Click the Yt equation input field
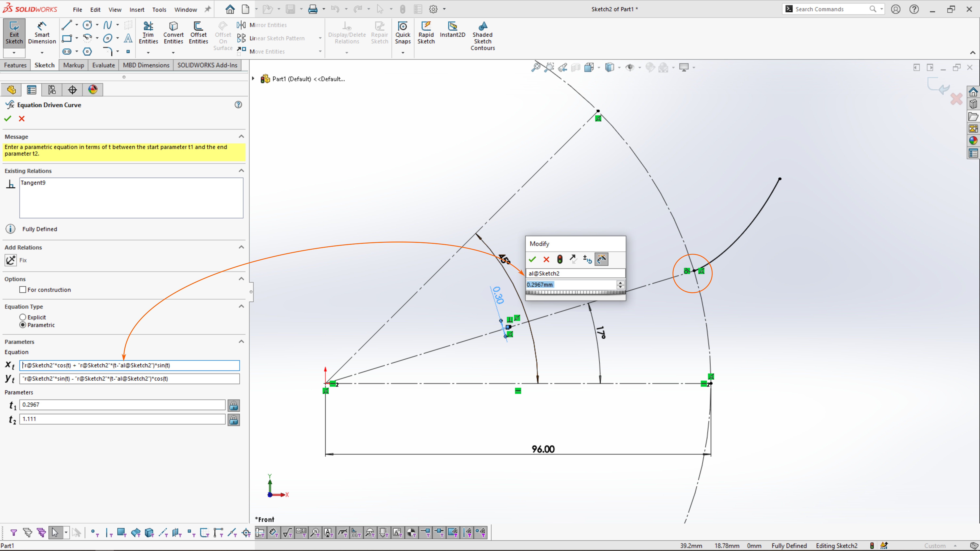This screenshot has height=551, width=980. pyautogui.click(x=129, y=379)
